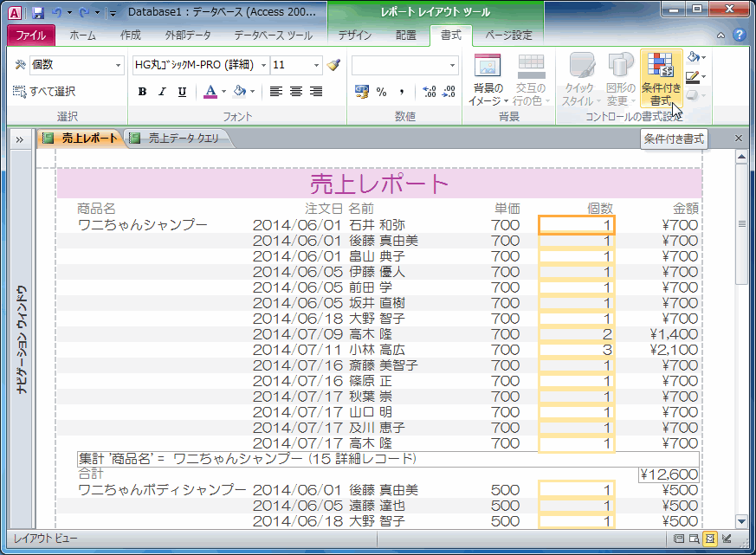This screenshot has height=555, width=756.
Task: Click the increase decimal places icon
Action: coord(429,92)
